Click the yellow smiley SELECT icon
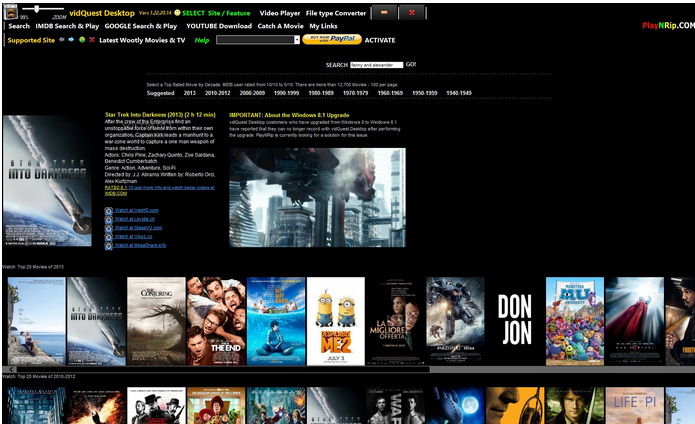 (x=177, y=13)
